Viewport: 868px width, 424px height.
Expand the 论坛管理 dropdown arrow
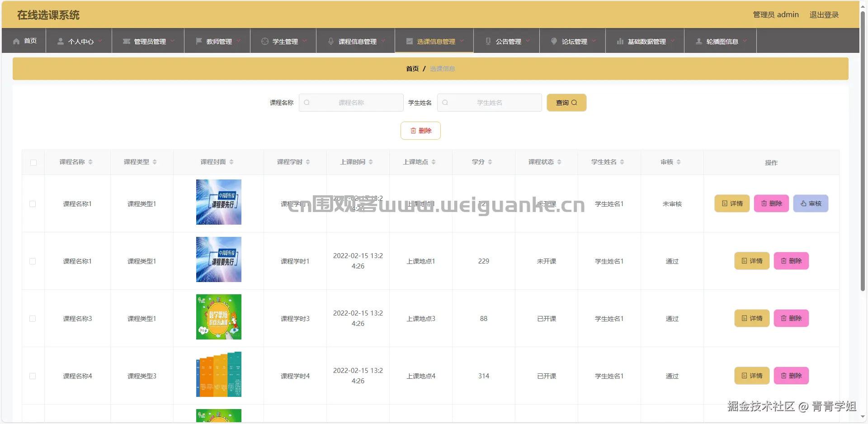[594, 41]
